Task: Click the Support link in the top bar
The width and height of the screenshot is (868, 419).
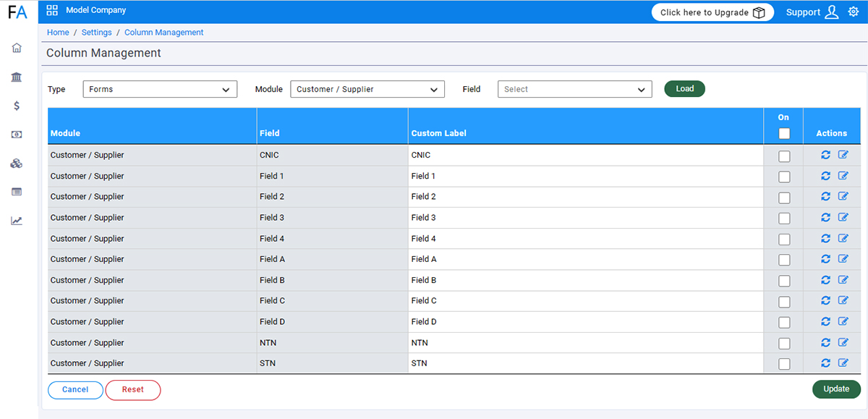Action: tap(803, 12)
